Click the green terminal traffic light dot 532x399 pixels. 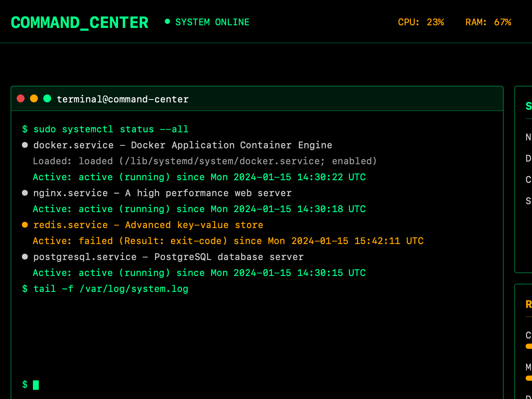coord(48,98)
